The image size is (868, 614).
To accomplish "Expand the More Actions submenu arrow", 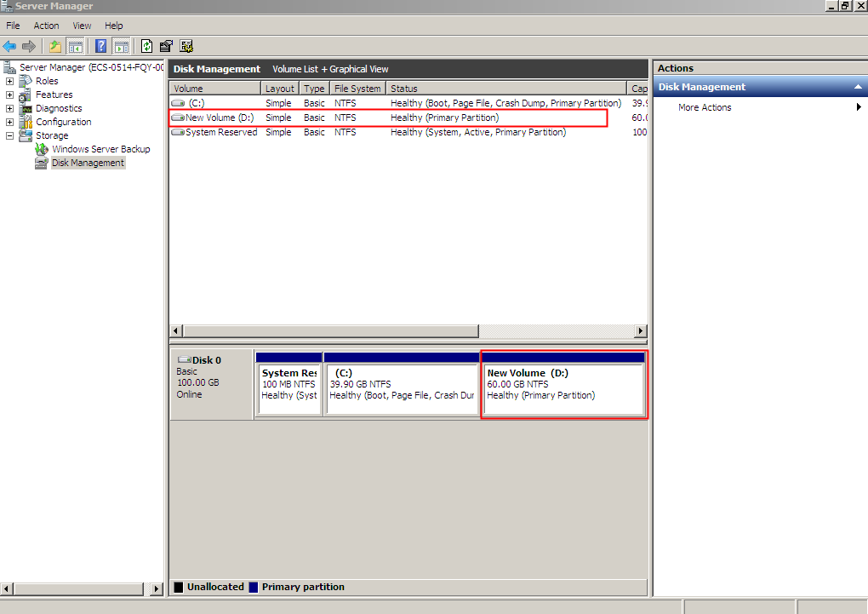I will pyautogui.click(x=859, y=107).
